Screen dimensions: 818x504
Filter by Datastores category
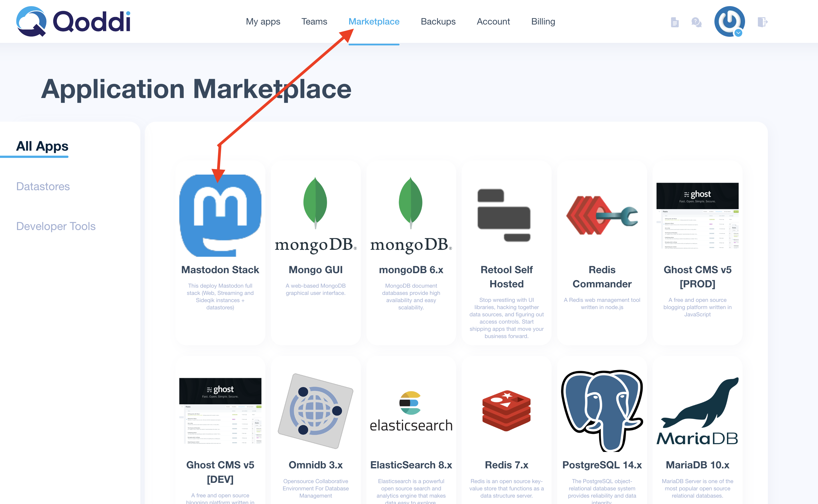(x=43, y=186)
